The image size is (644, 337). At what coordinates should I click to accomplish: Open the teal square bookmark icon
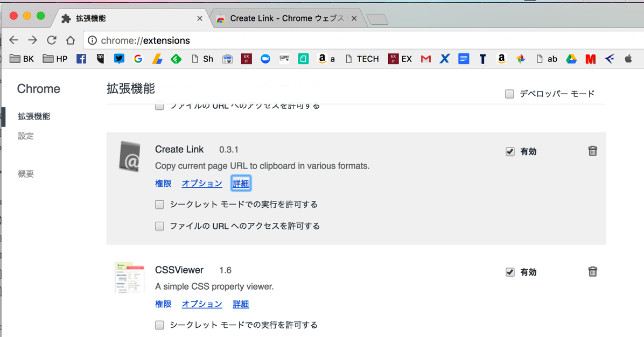303,59
